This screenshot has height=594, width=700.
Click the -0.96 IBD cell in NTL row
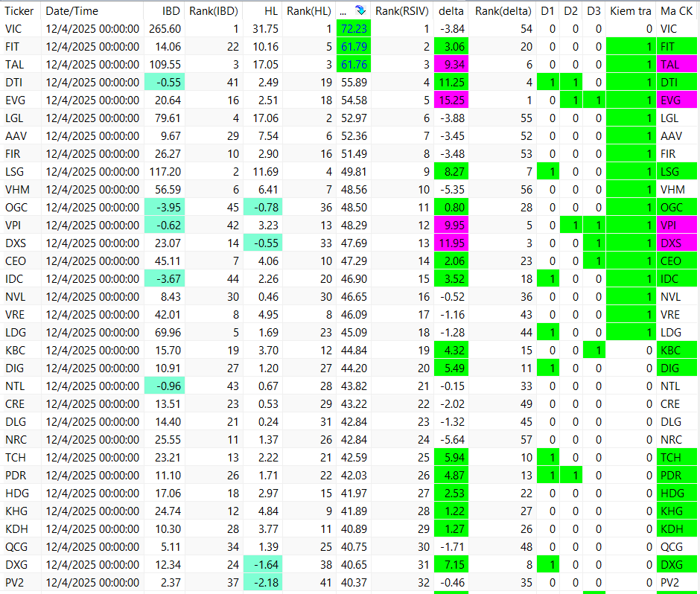165,386
